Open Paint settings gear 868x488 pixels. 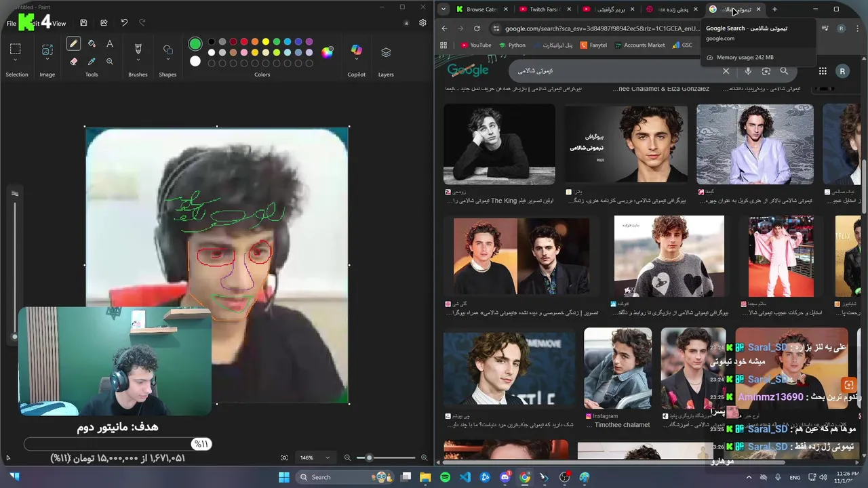click(x=422, y=23)
